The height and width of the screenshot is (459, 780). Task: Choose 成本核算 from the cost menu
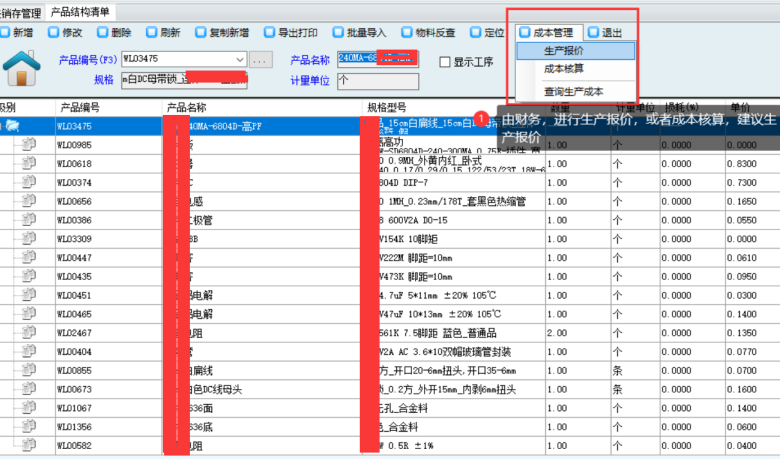tap(565, 69)
